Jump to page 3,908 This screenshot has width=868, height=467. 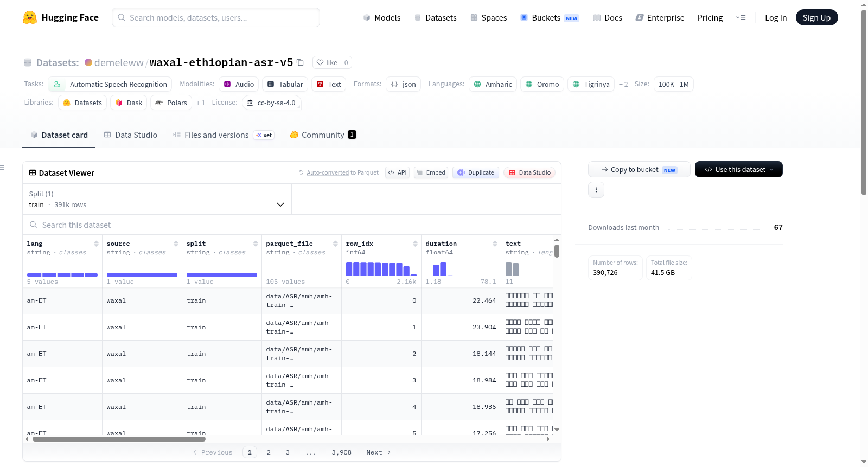pos(342,452)
